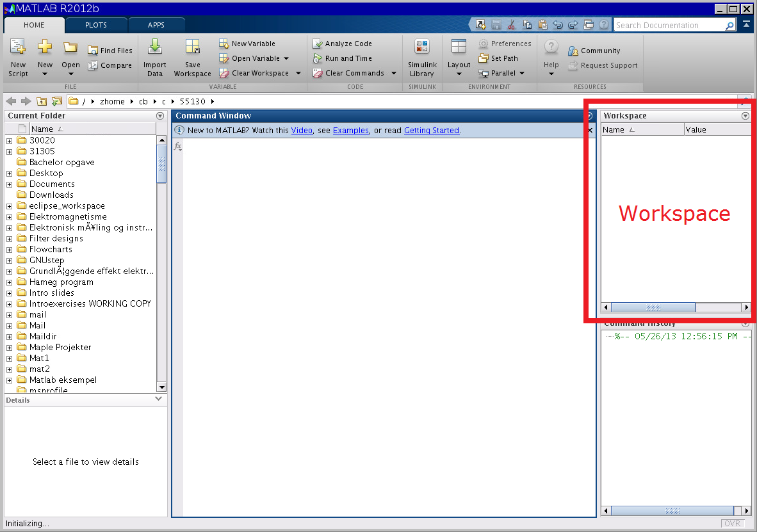Click the Help question mark icon
Image resolution: width=757 pixels, height=532 pixels.
pyautogui.click(x=551, y=47)
